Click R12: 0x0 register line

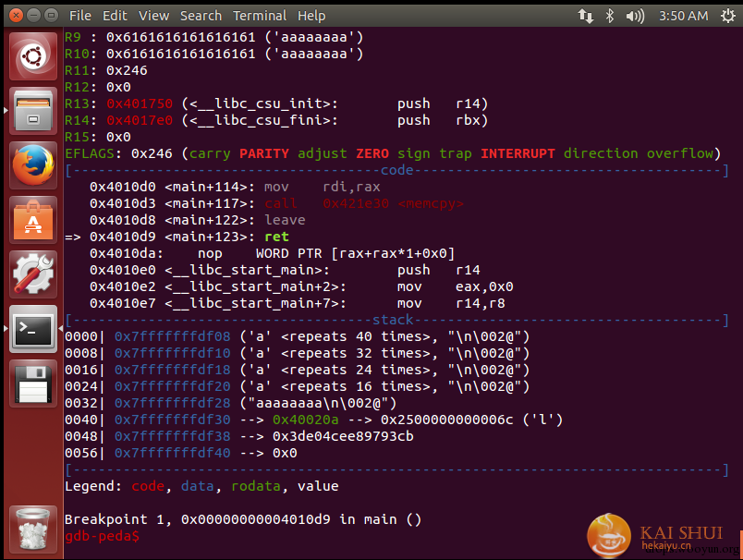coord(98,87)
